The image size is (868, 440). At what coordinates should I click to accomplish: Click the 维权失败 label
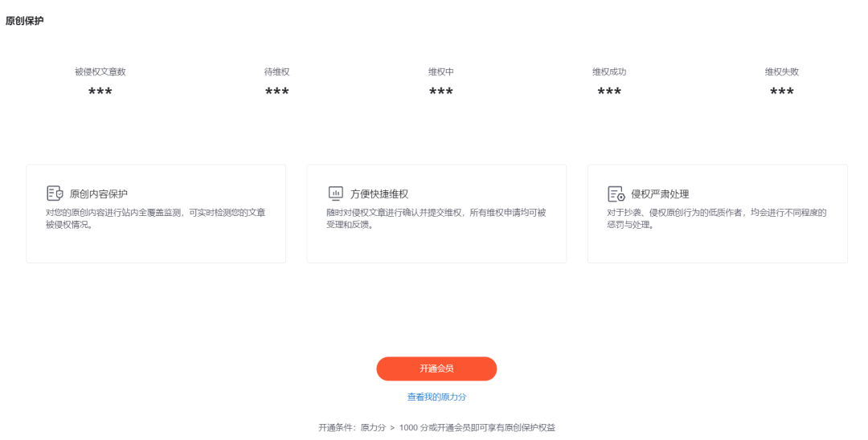pos(782,71)
